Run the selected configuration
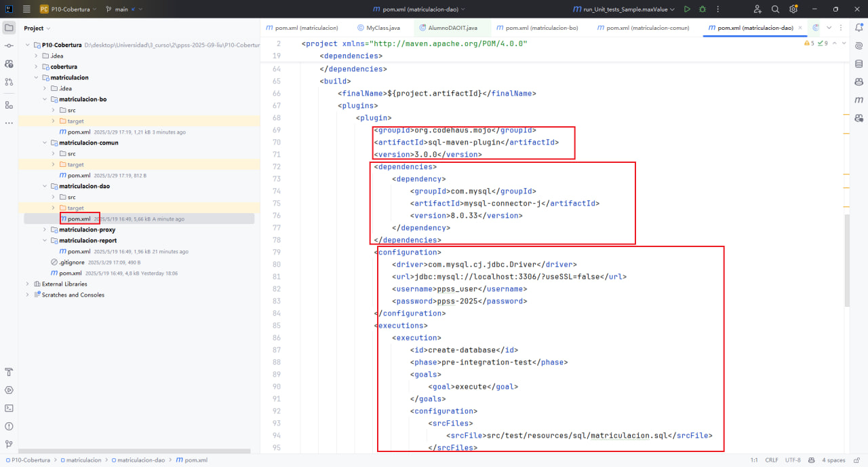Viewport: 868px width, 467px height. tap(687, 10)
